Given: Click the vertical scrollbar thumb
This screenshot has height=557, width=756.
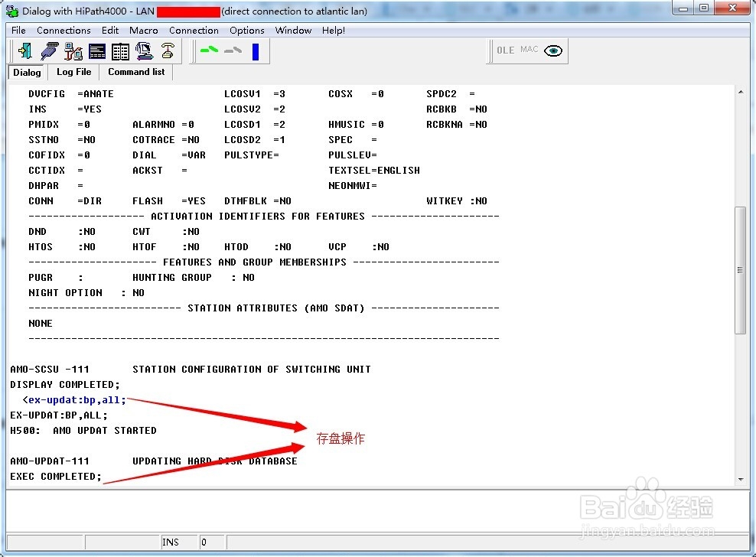Looking at the screenshot, I should pos(740,270).
